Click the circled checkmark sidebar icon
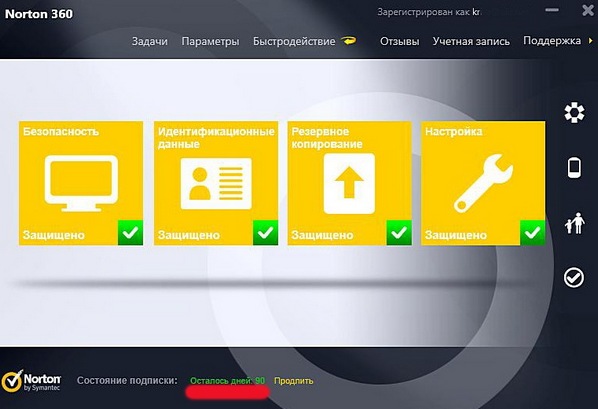Image resolution: width=598 pixels, height=409 pixels. click(574, 277)
